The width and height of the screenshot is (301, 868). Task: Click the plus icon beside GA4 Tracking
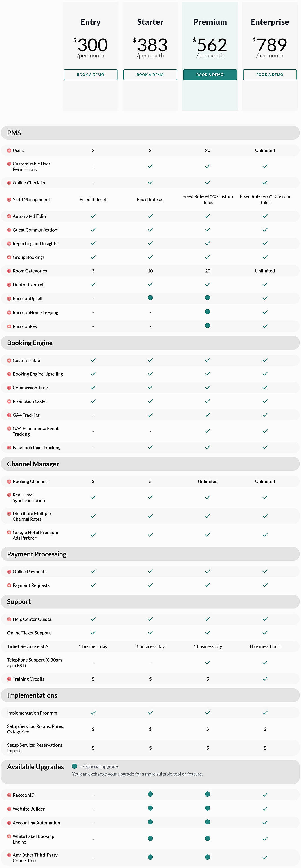point(9,415)
